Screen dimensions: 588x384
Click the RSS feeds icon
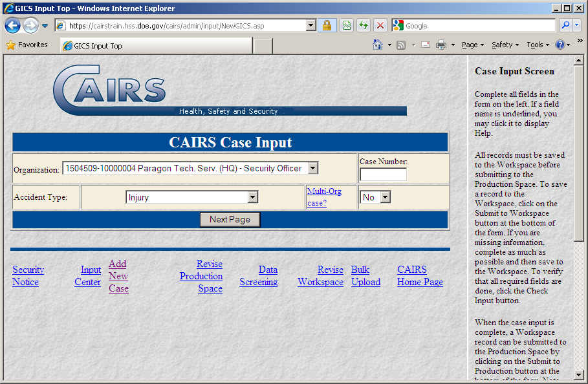pos(401,45)
